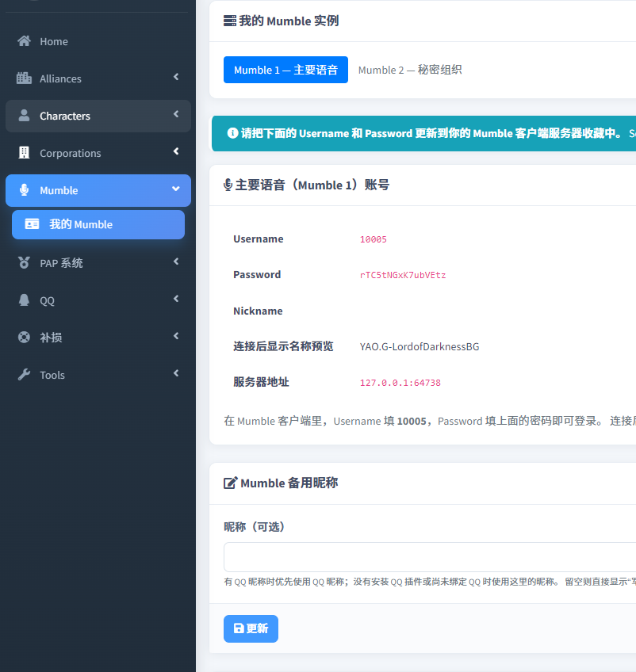Click the ID card icon beside 我的 Mumble
Viewport: 636px width, 672px height.
point(32,224)
